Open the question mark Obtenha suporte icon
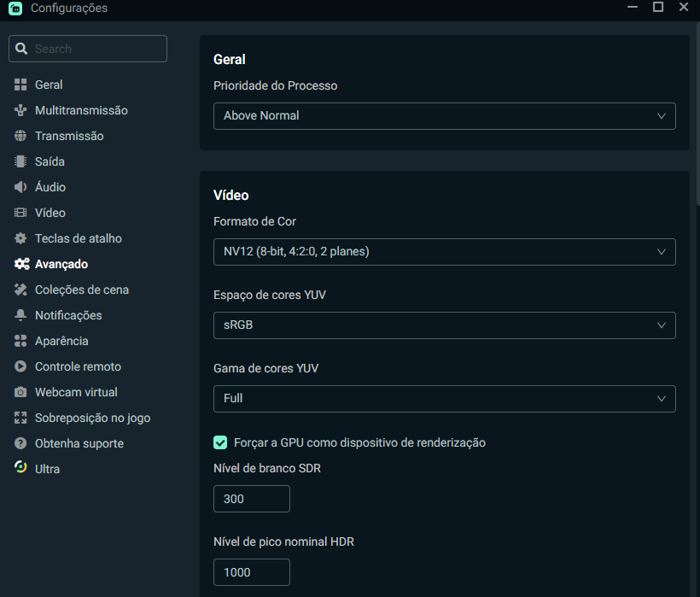This screenshot has width=700, height=597. coord(20,443)
